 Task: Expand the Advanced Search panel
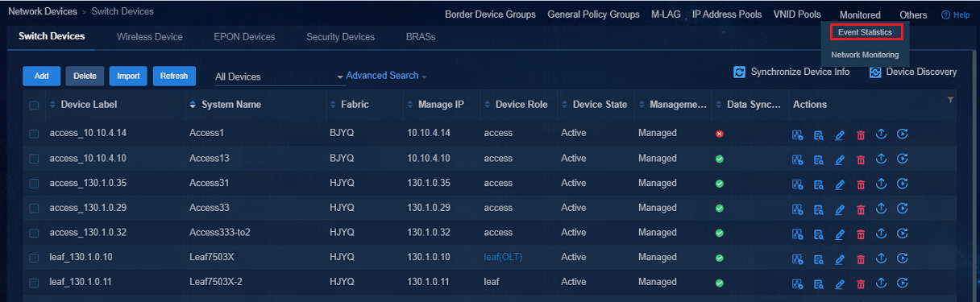tap(386, 76)
